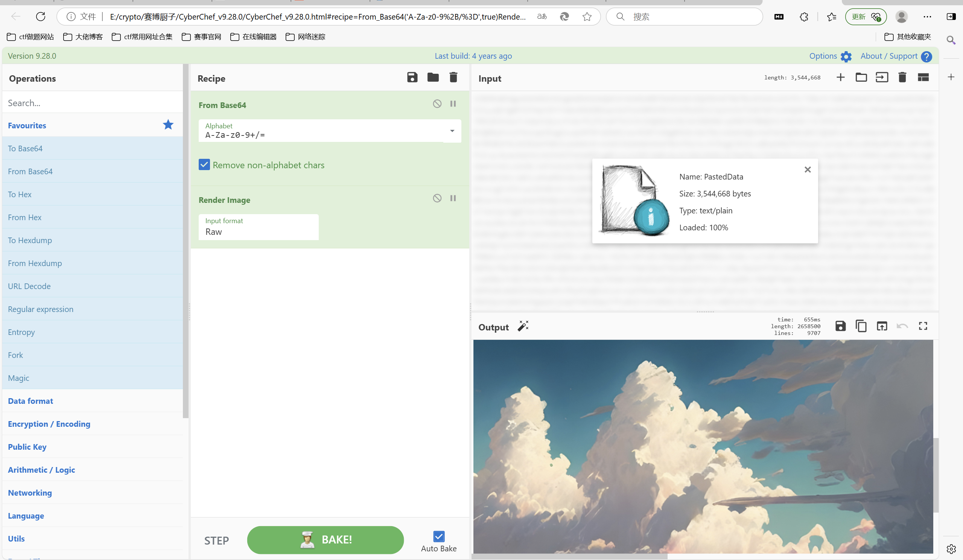963x560 pixels.
Task: Expand the Networking category
Action: [92, 492]
